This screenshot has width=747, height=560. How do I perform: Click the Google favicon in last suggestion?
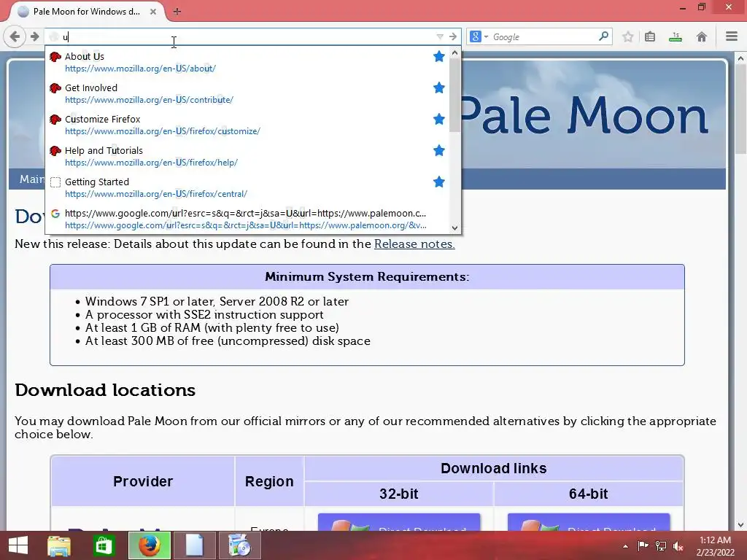[x=55, y=214]
